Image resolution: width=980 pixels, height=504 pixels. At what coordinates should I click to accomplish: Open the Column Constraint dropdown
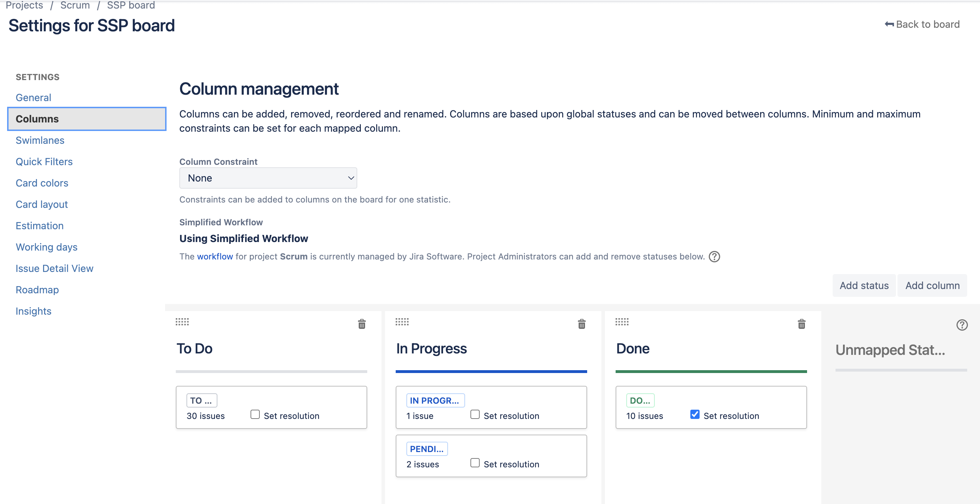268,178
